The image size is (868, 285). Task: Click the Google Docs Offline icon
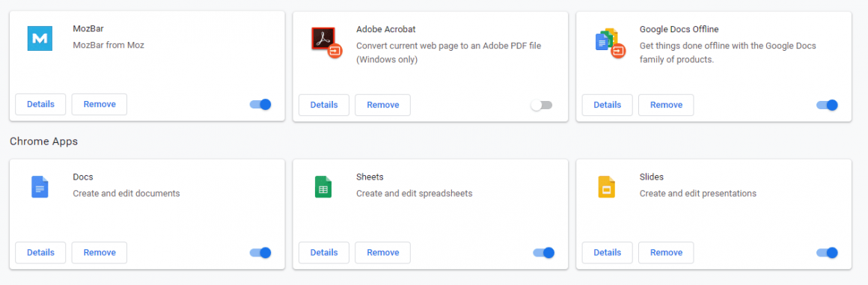(610, 43)
